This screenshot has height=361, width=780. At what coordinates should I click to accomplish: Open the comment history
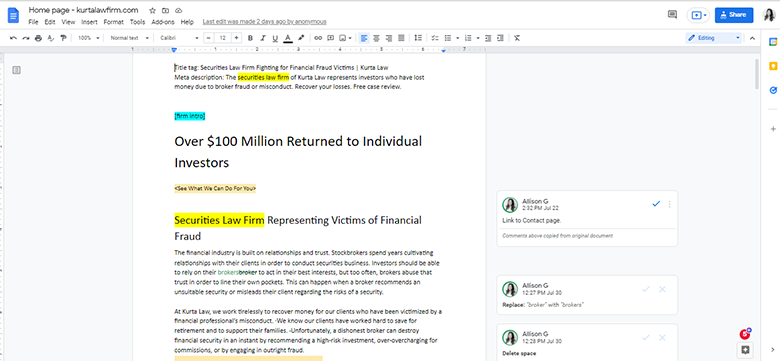tap(672, 15)
